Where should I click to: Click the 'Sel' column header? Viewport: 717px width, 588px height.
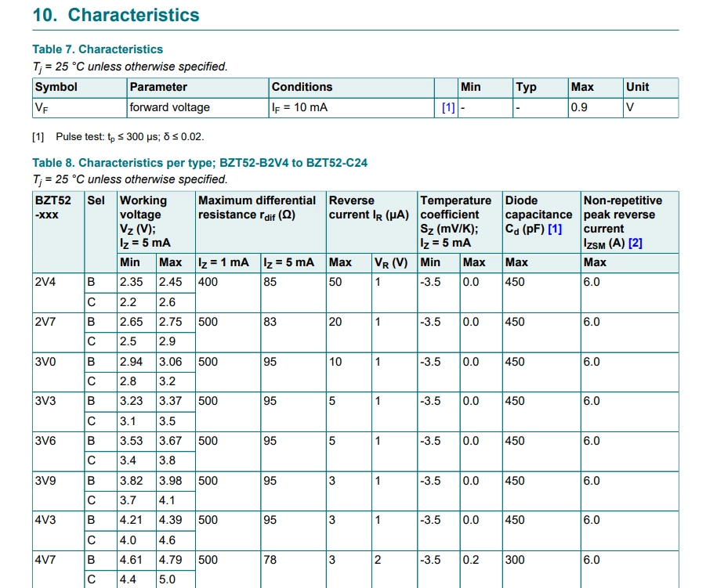[x=100, y=232]
